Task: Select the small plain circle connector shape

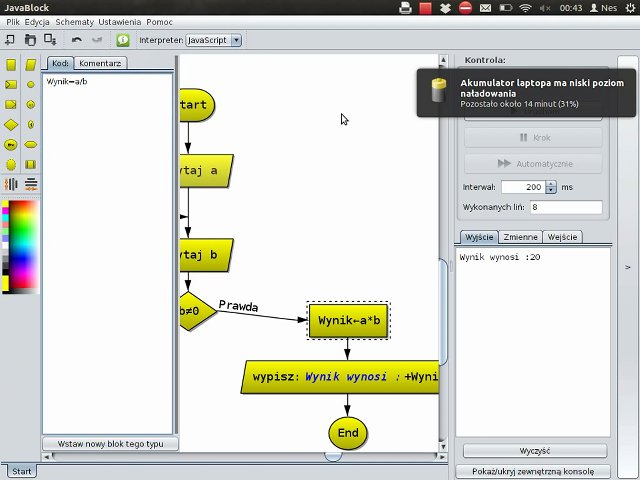Action: pyautogui.click(x=31, y=84)
